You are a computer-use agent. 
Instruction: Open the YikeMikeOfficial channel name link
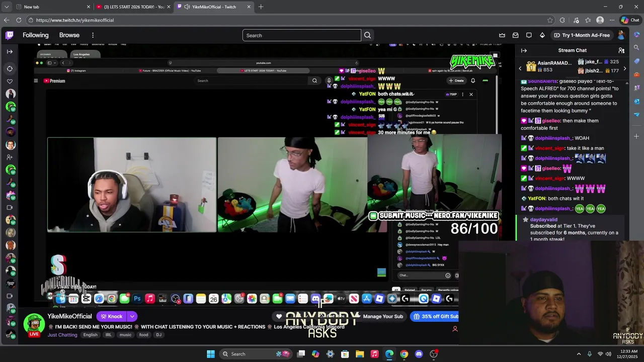69,316
